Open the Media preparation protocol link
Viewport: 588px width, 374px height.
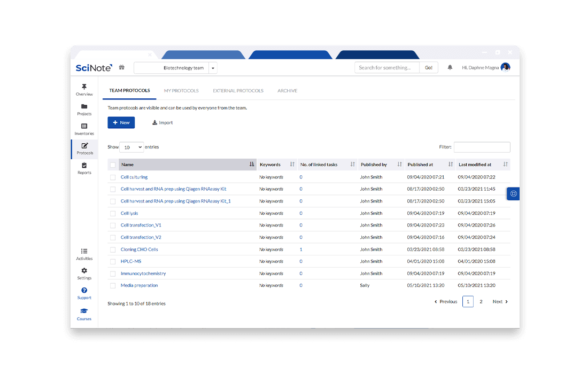(139, 285)
